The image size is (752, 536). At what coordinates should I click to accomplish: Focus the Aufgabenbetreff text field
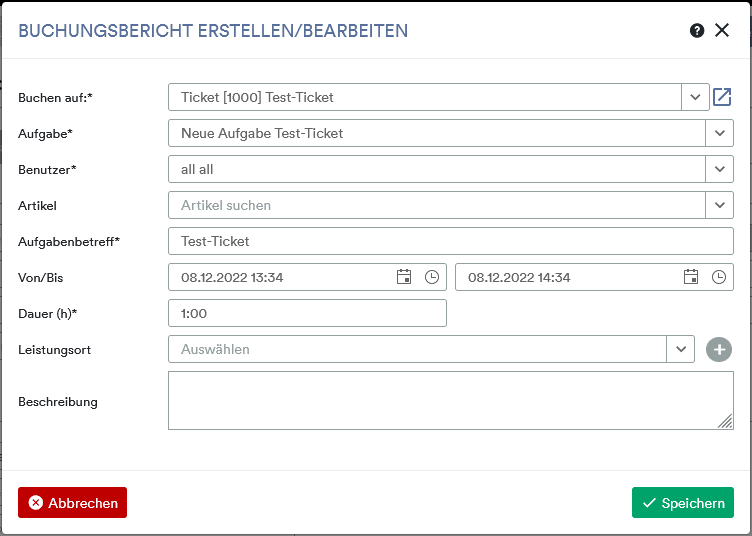(451, 241)
